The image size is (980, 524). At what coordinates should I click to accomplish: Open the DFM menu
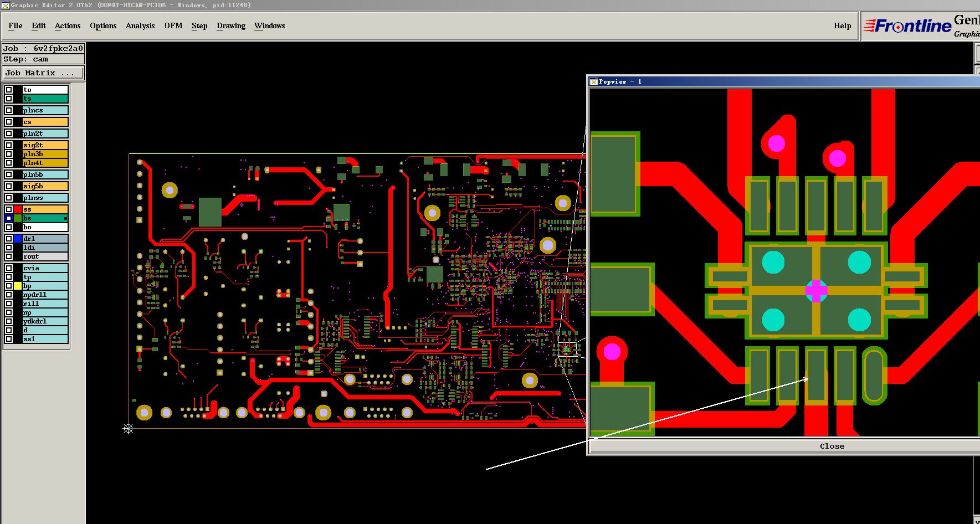coord(173,25)
